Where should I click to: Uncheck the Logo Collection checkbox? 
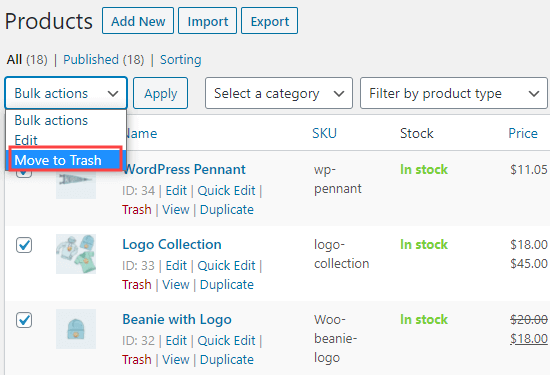point(24,245)
